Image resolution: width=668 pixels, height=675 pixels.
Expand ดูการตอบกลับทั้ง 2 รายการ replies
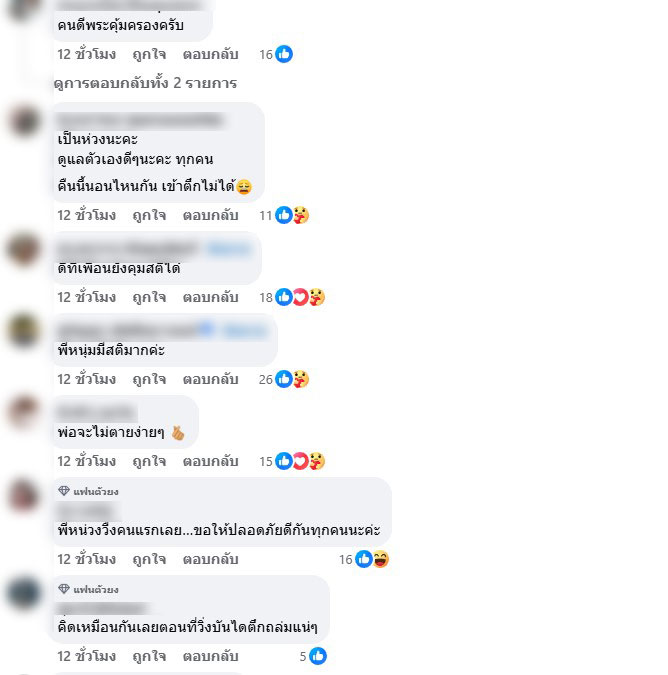click(x=145, y=83)
